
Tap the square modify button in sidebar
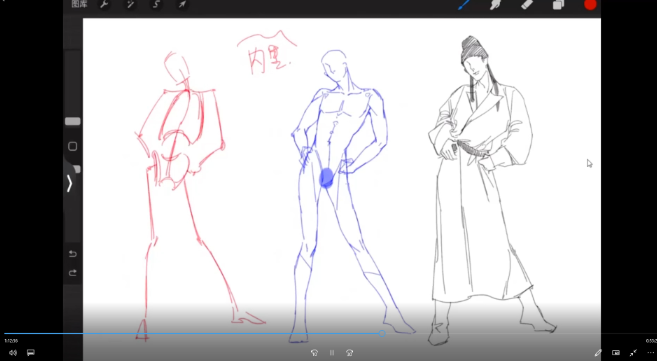[72, 147]
